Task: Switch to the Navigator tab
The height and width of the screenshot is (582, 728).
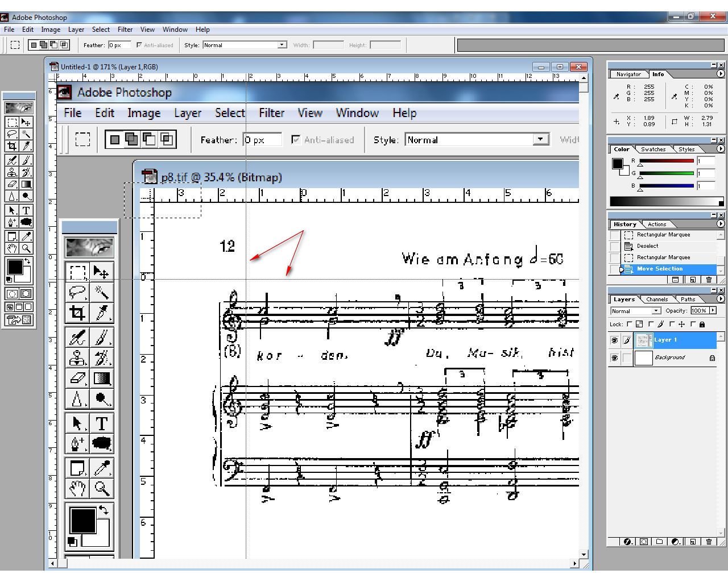Action: coord(628,74)
